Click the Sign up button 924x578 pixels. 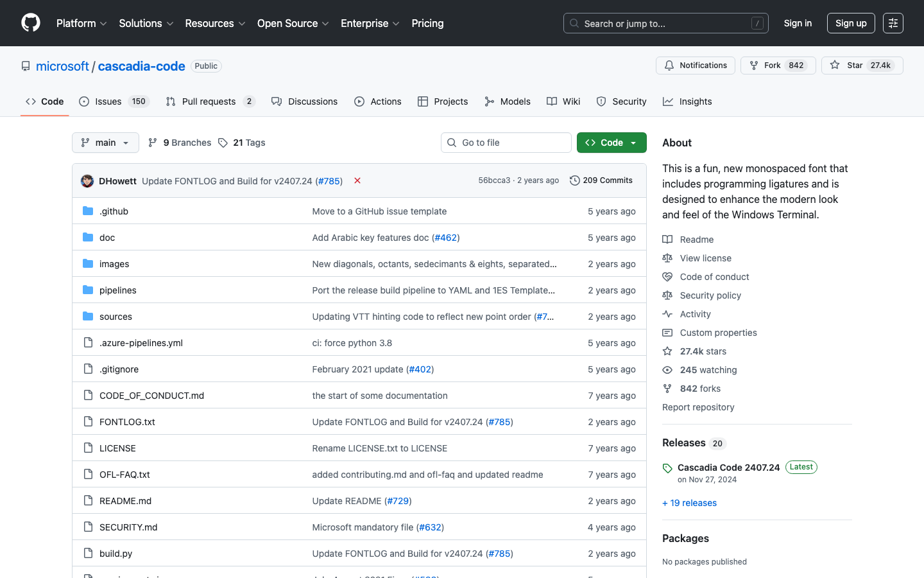point(851,23)
